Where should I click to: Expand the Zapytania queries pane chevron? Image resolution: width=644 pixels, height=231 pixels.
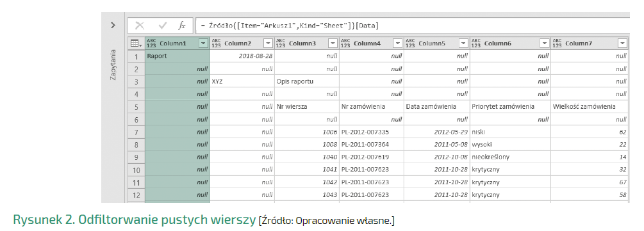[x=113, y=26]
